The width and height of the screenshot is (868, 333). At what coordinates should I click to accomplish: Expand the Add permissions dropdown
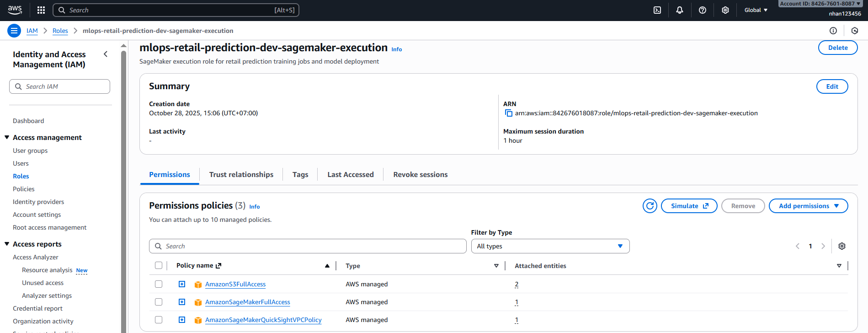[808, 206]
